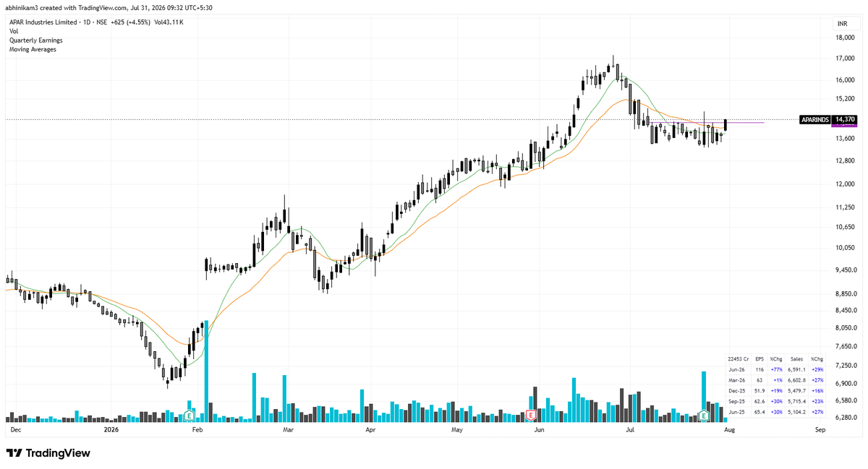Click the 12,800 price axis label
868x469 pixels.
pos(845,160)
